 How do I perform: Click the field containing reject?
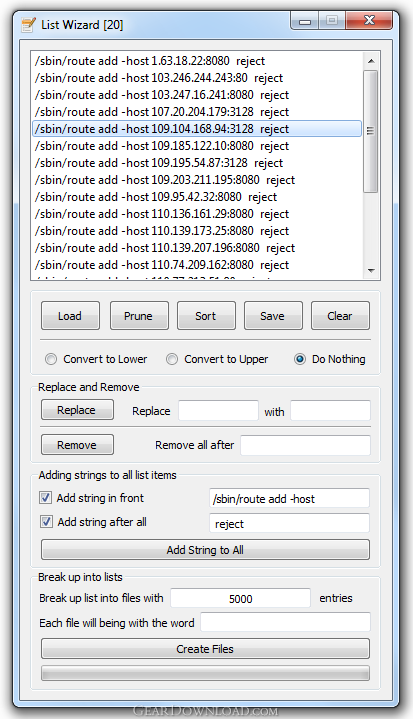coord(289,523)
